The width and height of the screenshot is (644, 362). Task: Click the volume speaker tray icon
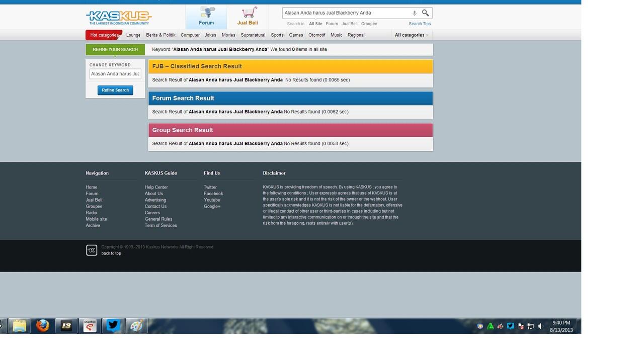tap(541, 326)
